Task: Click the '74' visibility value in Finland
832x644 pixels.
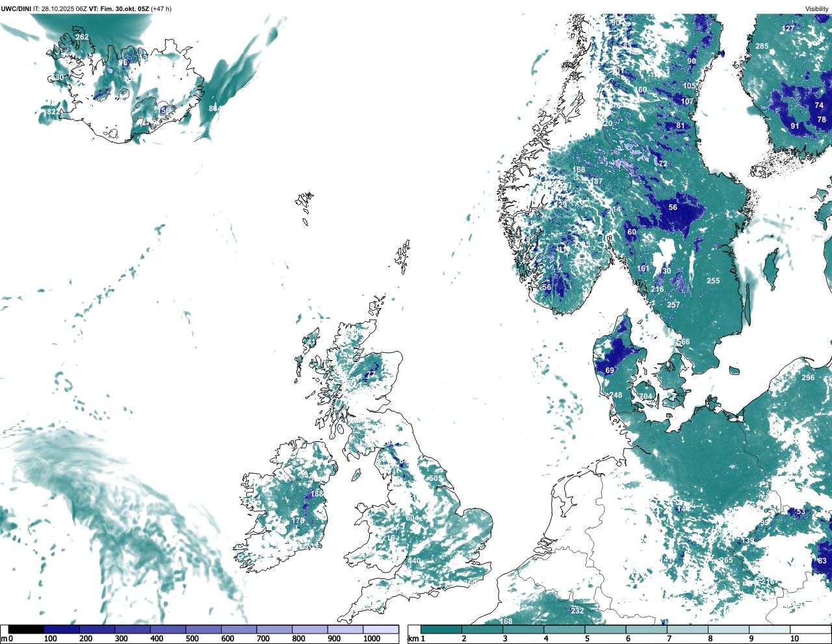Action: point(819,105)
